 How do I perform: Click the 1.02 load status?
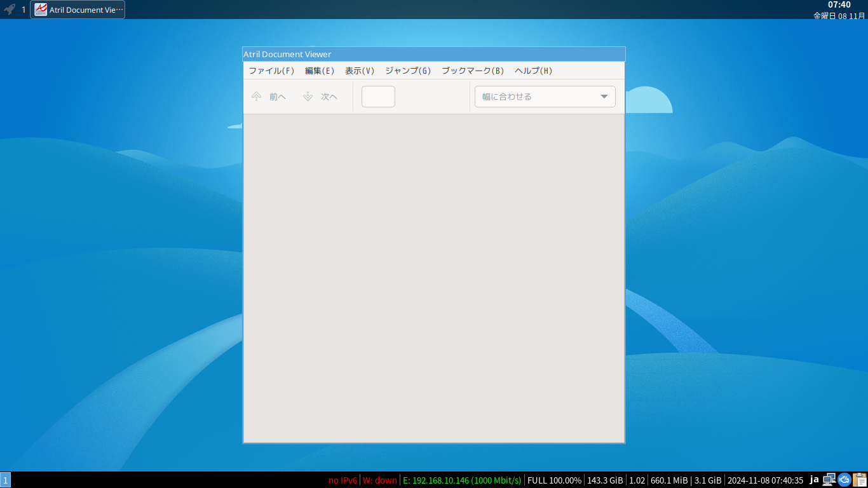pyautogui.click(x=637, y=480)
